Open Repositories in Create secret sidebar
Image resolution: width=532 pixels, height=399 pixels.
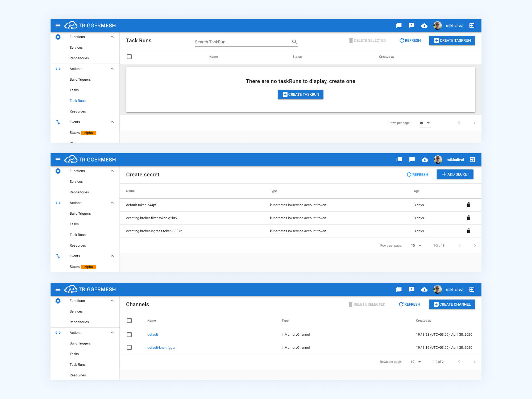79,192
